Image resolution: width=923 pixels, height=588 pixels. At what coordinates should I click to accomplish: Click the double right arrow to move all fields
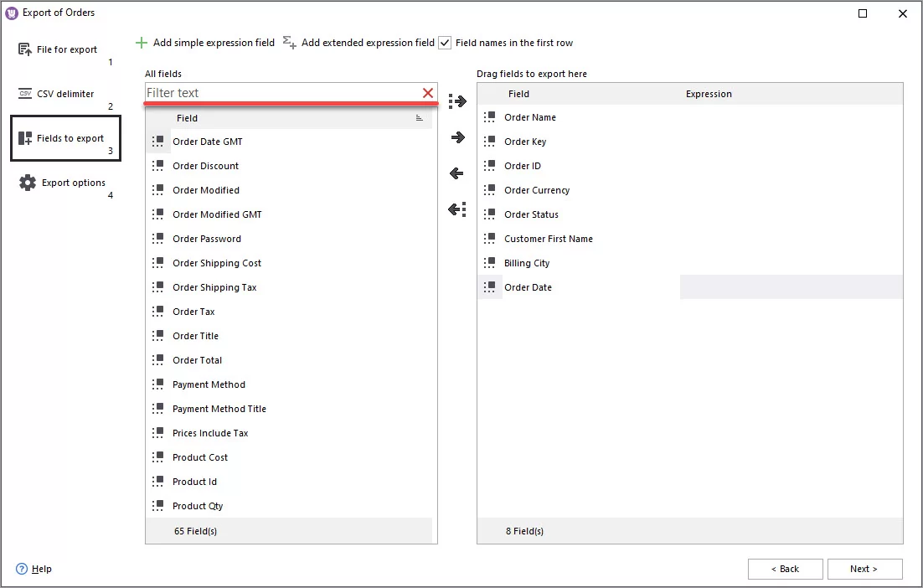[x=456, y=101]
